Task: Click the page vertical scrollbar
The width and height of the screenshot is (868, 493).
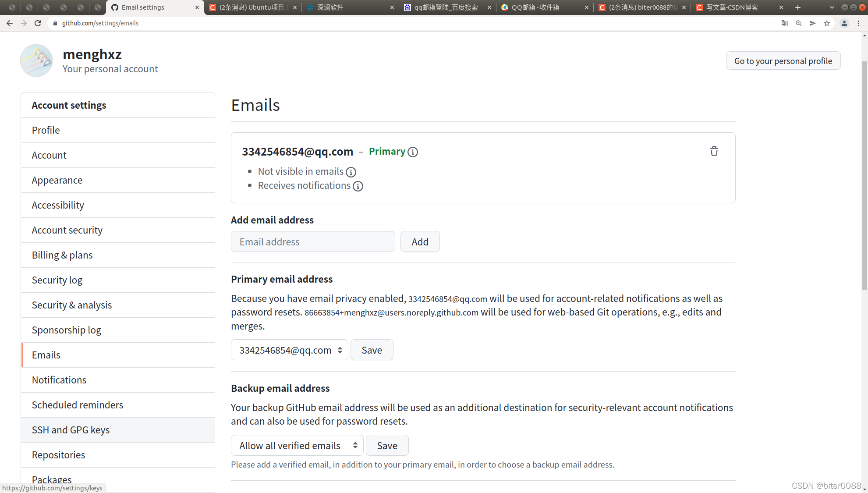Action: point(864,175)
